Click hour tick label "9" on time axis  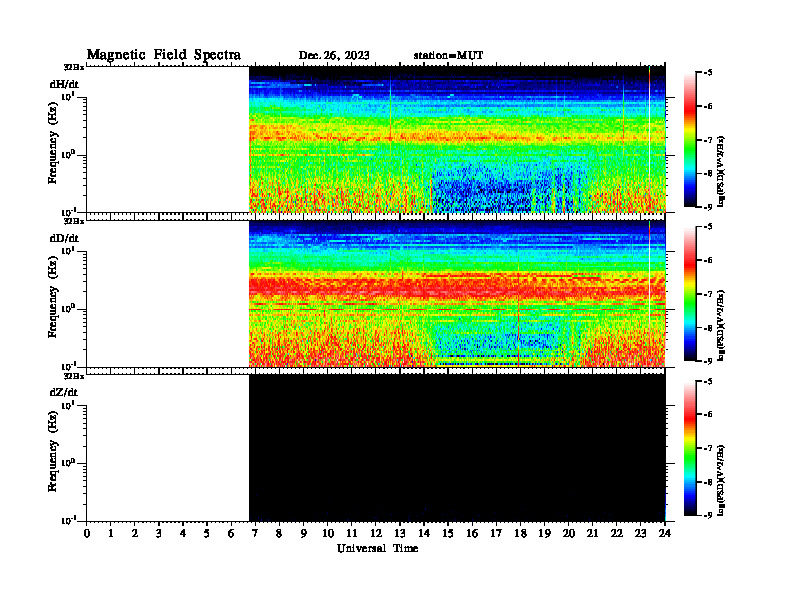point(304,534)
